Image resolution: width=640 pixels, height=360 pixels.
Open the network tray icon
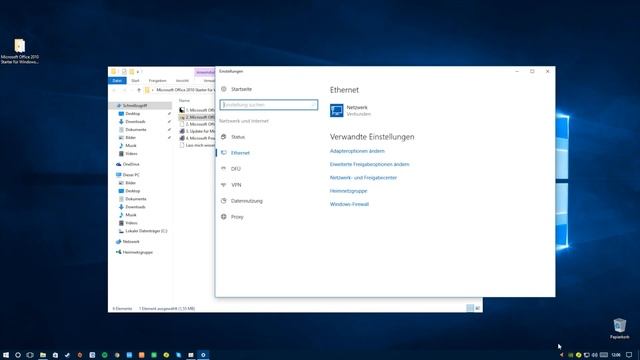pyautogui.click(x=587, y=355)
